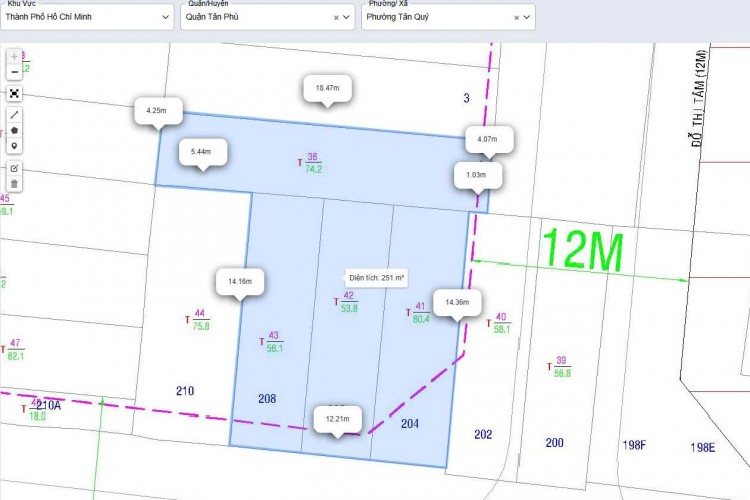
Task: Click the 18.47m measurement label
Action: point(328,88)
